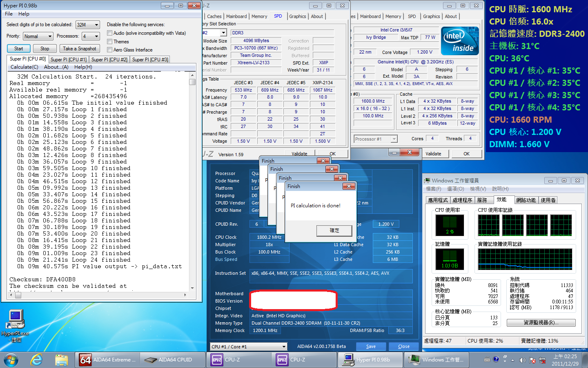The image size is (588, 368).
Task: Switch to Windows Task Manager taskbar item
Action: pos(436,360)
